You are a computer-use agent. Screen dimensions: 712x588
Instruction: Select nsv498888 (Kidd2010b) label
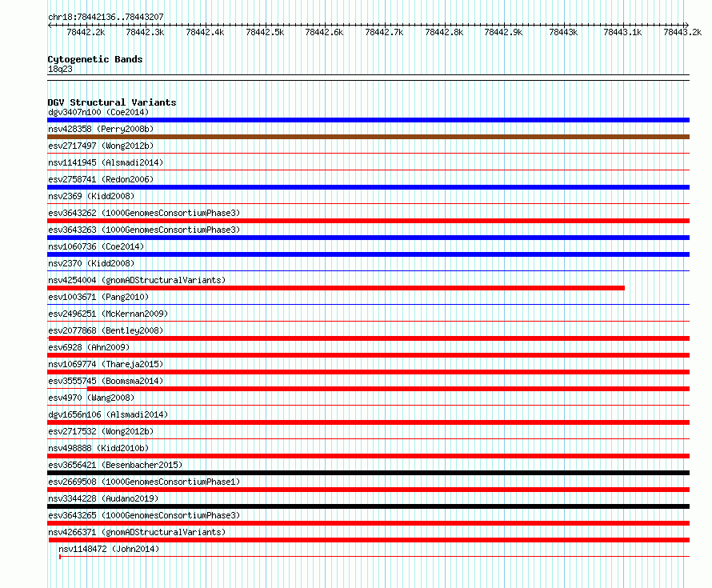[x=98, y=448]
